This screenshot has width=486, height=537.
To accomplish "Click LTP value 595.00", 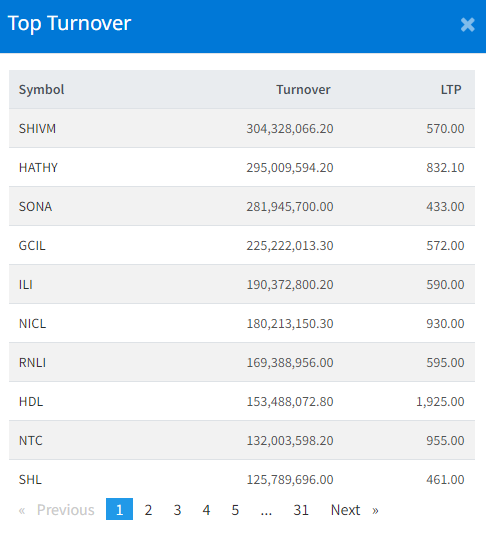I will pyautogui.click(x=445, y=363).
